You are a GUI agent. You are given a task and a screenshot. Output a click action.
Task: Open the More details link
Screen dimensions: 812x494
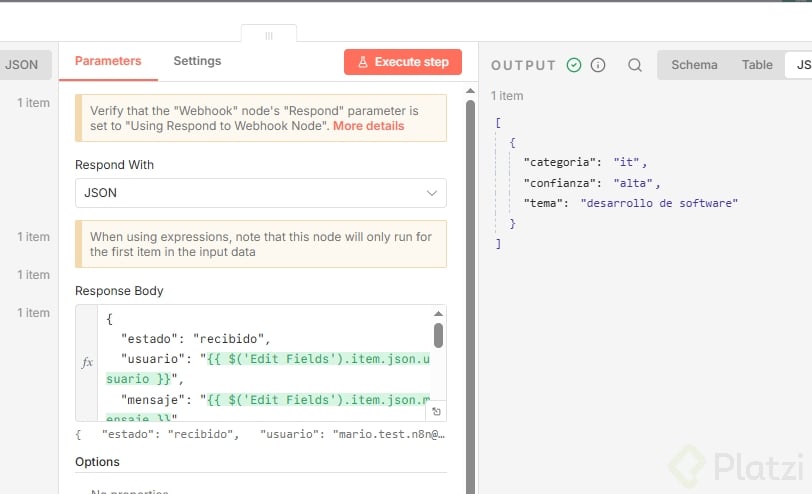coord(369,126)
